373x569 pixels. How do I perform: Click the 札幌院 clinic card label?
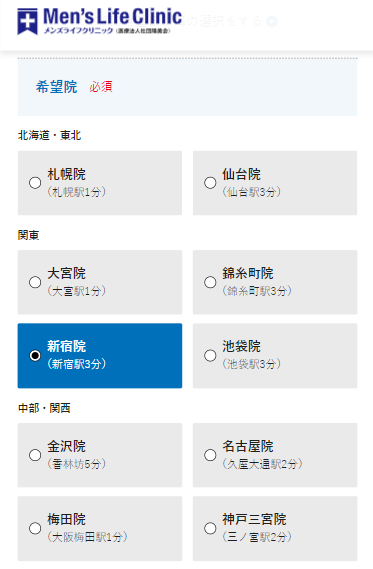[x=66, y=174]
